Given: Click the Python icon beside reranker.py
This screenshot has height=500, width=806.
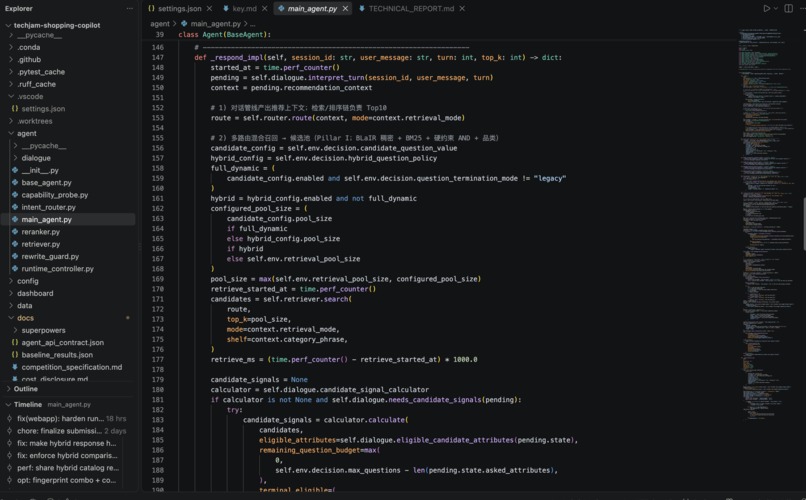Looking at the screenshot, I should (15, 232).
